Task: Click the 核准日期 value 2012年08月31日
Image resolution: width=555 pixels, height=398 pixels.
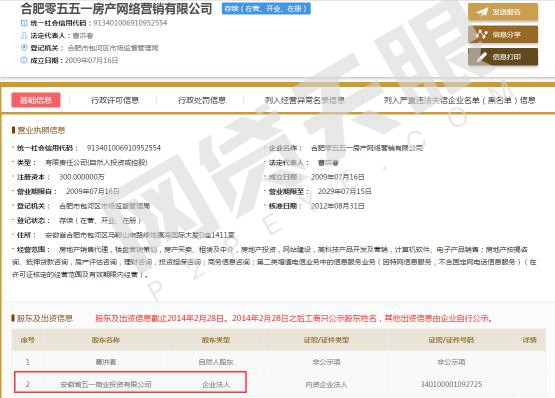Action: [337, 206]
